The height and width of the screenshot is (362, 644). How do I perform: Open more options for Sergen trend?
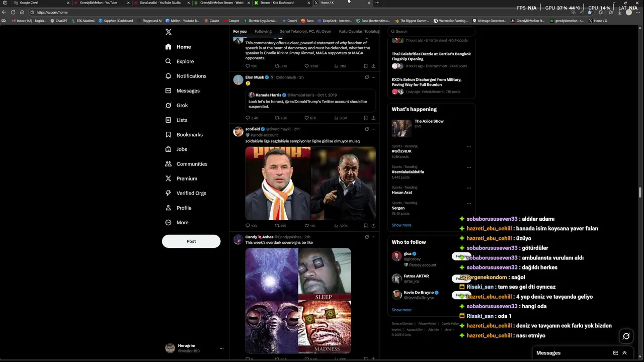[469, 204]
